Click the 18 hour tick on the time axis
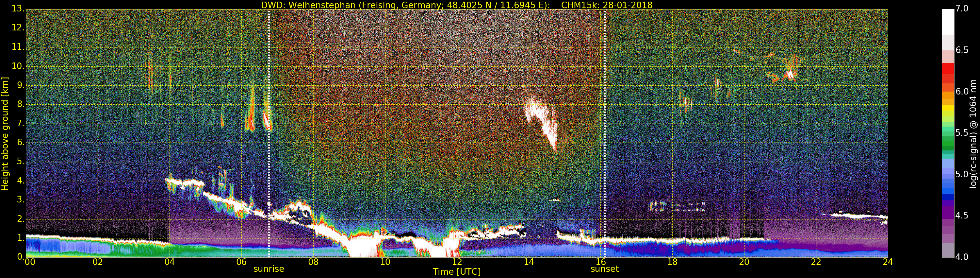 pos(672,262)
